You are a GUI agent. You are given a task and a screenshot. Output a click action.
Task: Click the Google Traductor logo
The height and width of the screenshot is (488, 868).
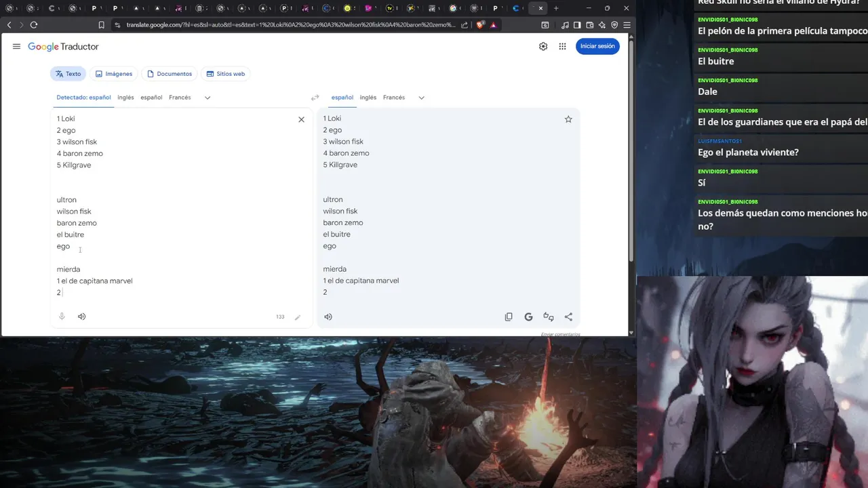[x=63, y=47]
